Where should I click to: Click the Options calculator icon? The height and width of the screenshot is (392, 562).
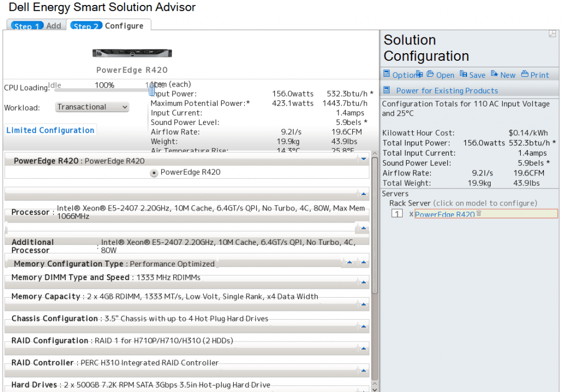click(x=386, y=74)
